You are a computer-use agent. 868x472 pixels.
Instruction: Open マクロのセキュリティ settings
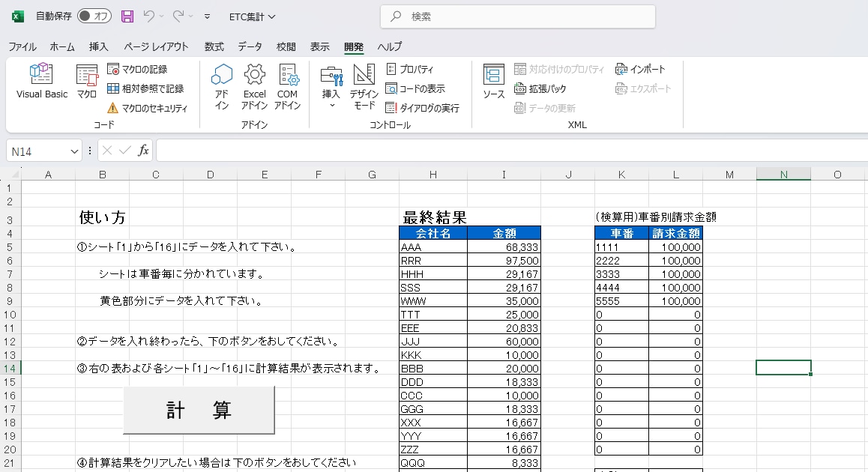(x=147, y=108)
